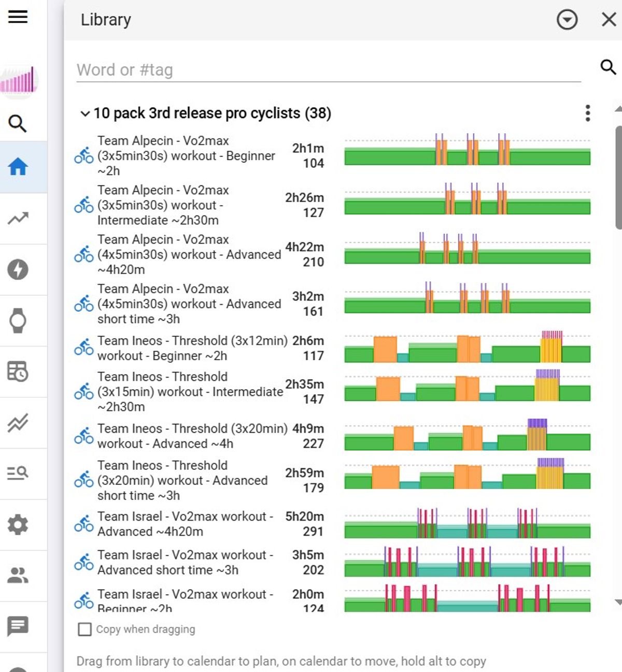622x672 pixels.
Task: Go to the home icon in sidebar
Action: click(18, 167)
